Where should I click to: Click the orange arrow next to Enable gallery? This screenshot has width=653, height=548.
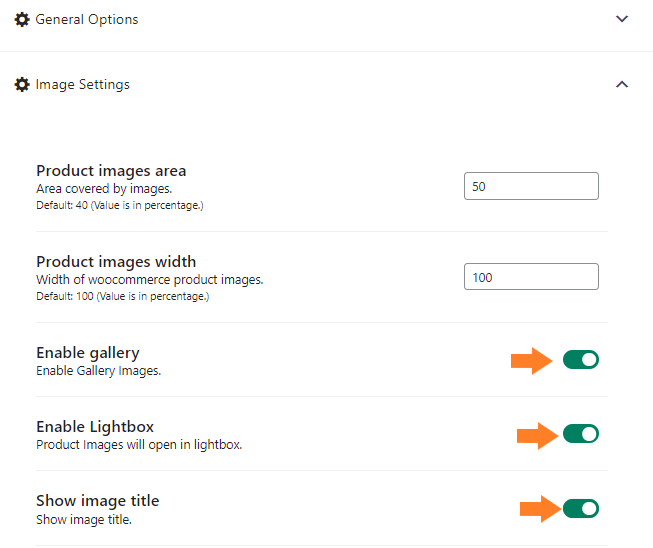[532, 361]
